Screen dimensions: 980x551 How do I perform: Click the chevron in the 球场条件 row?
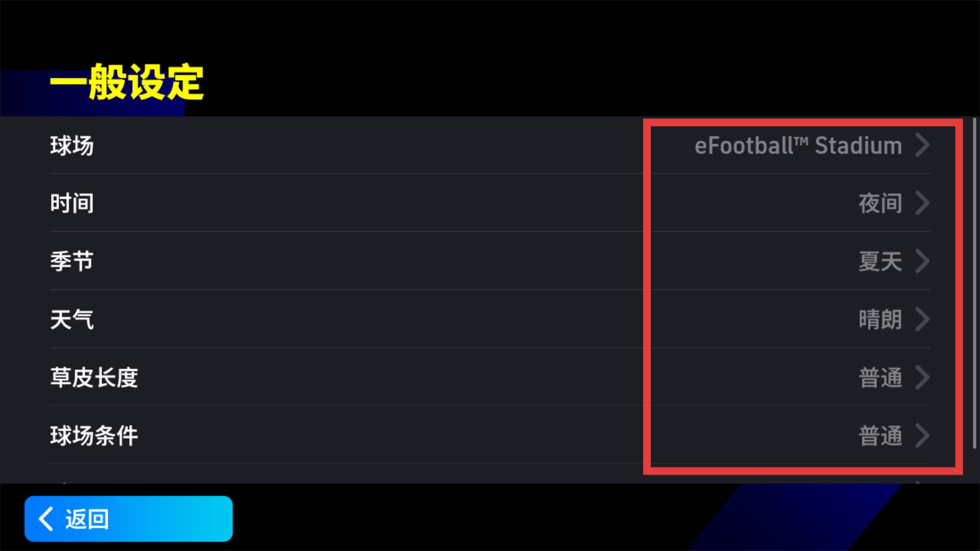tap(922, 436)
